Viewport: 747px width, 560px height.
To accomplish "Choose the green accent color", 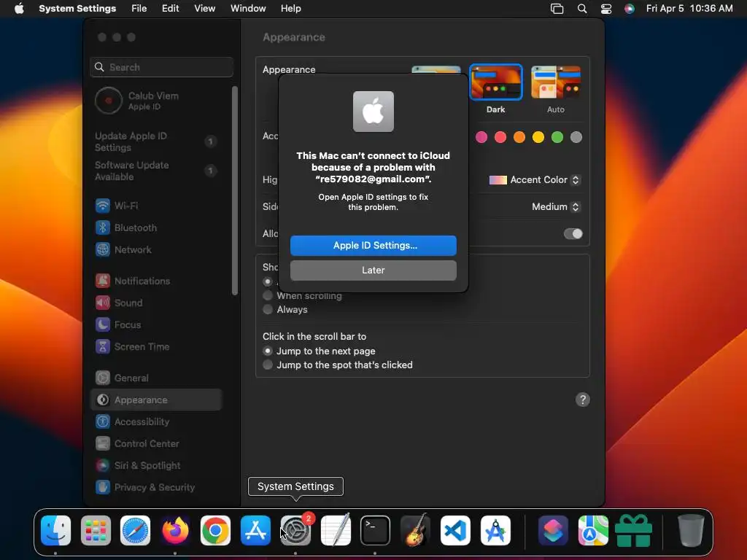I will tap(557, 137).
